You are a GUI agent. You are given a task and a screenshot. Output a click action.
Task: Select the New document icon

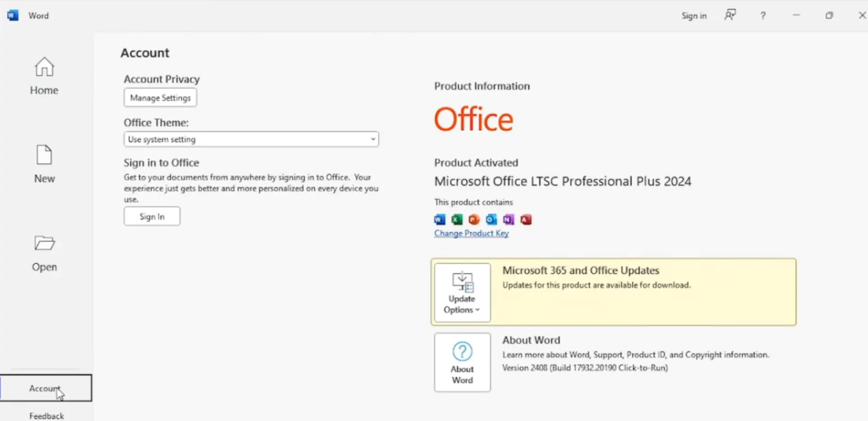tap(44, 155)
